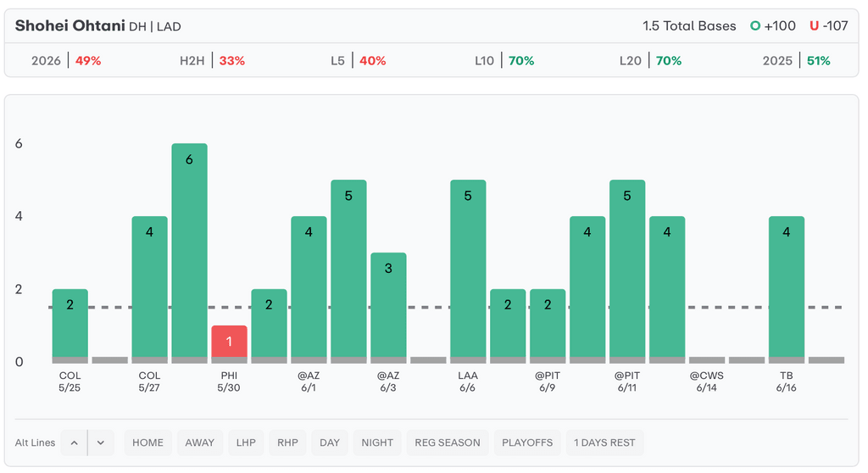
Task: Click the empty gray bar at @CWS 6/14
Action: [707, 360]
